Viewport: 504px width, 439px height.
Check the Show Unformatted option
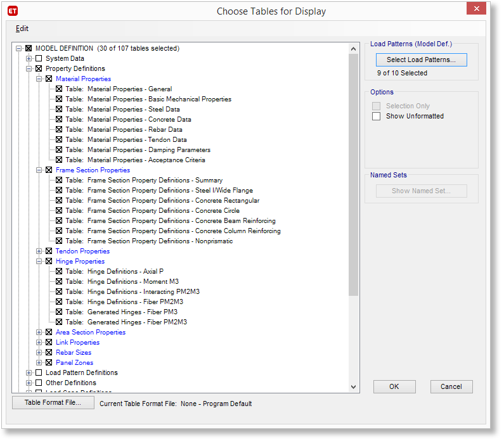[377, 116]
